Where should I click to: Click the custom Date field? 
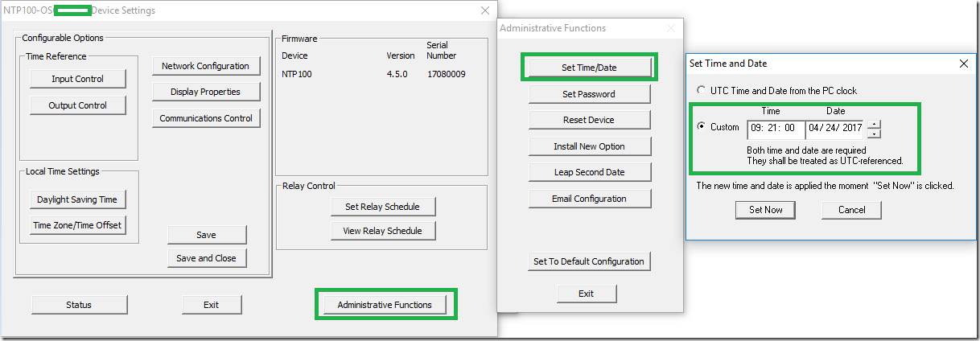[x=835, y=128]
